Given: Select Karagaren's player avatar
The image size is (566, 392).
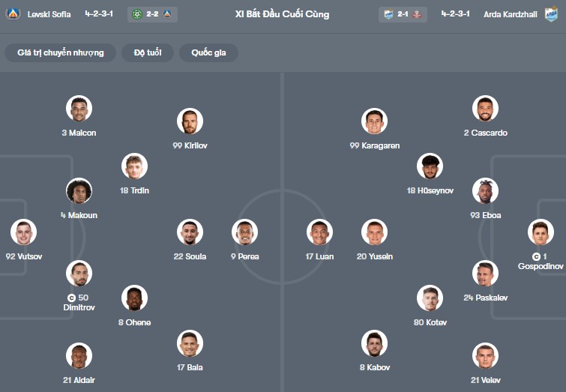Looking at the screenshot, I should coord(374,121).
